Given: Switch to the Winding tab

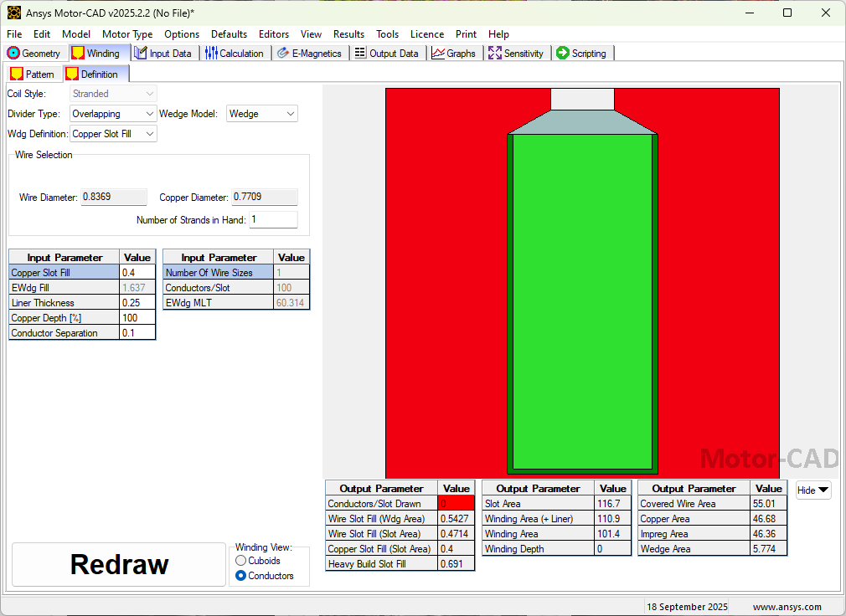Looking at the screenshot, I should point(100,54).
